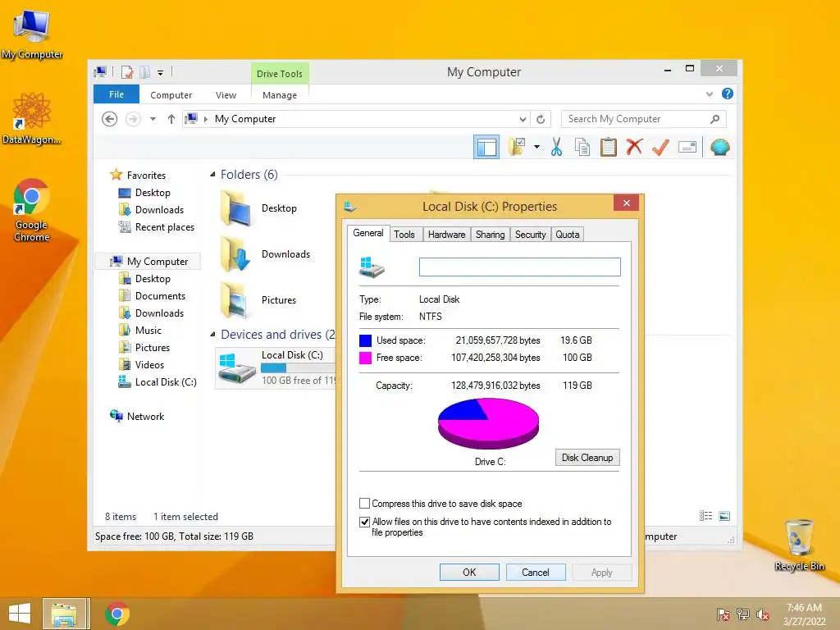Viewport: 840px width, 630px height.
Task: Click the blue globe shell icon
Action: pyautogui.click(x=720, y=147)
